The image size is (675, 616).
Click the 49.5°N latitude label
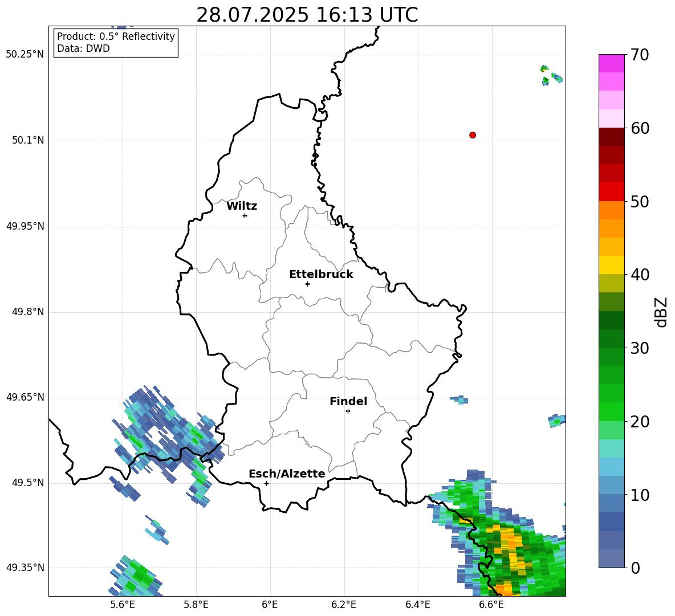coord(28,483)
